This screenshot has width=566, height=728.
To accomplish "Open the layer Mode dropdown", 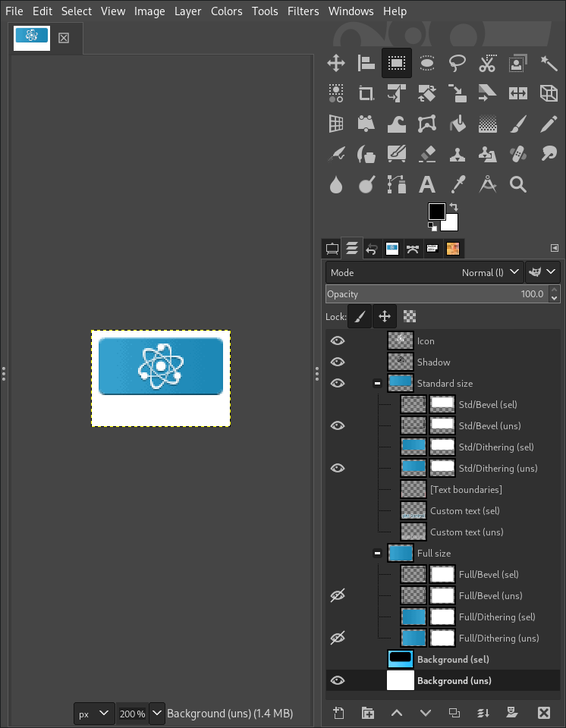I will click(x=425, y=272).
